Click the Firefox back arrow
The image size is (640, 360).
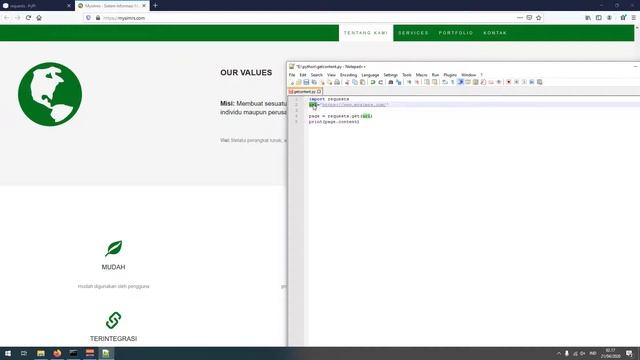click(x=7, y=18)
